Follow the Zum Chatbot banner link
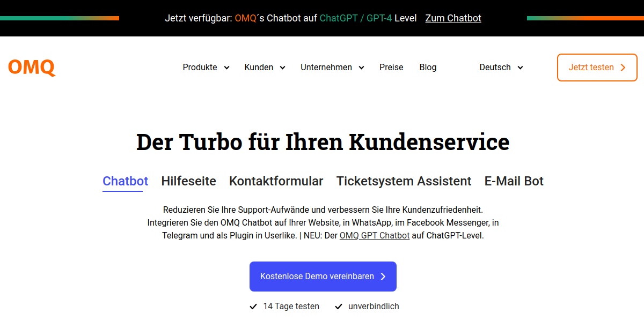 [453, 18]
